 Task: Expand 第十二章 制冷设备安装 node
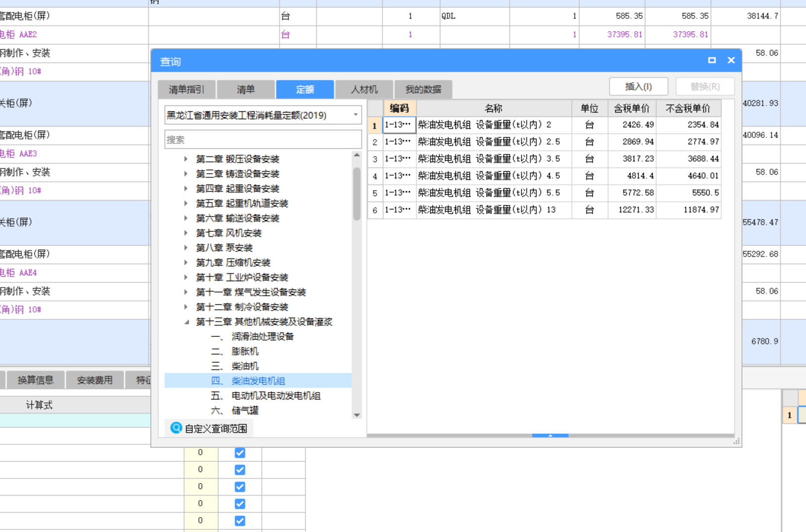pos(186,307)
